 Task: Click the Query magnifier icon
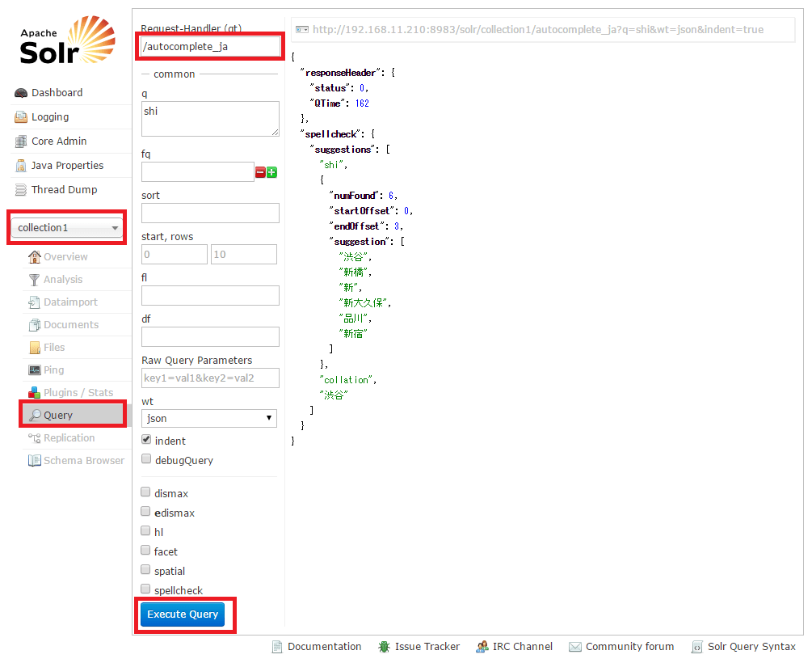[35, 416]
